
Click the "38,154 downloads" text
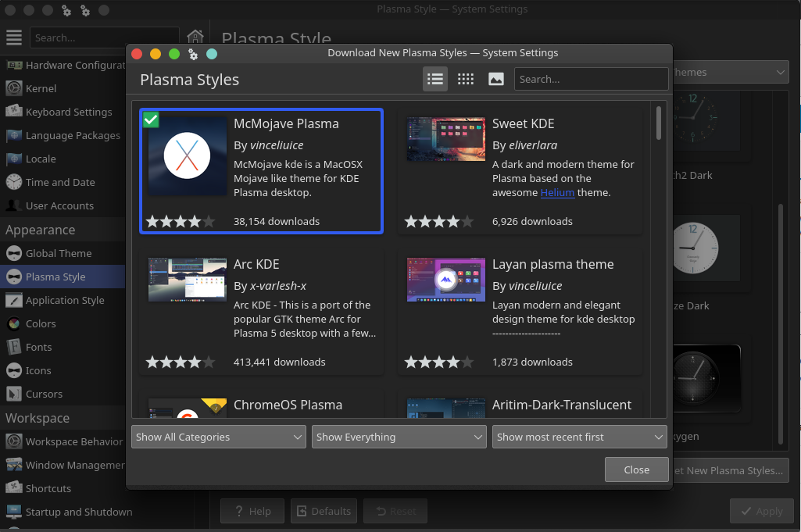pyautogui.click(x=277, y=221)
